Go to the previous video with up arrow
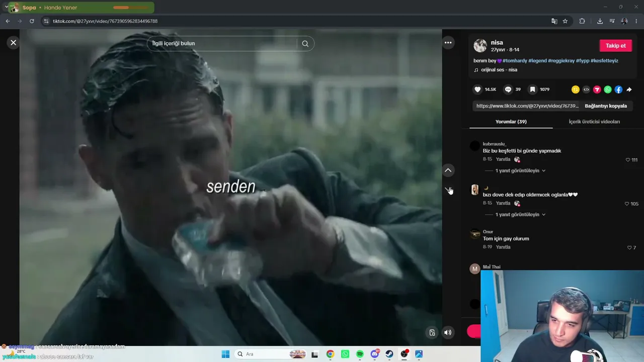Viewport: 644px width, 362px height. [x=448, y=170]
